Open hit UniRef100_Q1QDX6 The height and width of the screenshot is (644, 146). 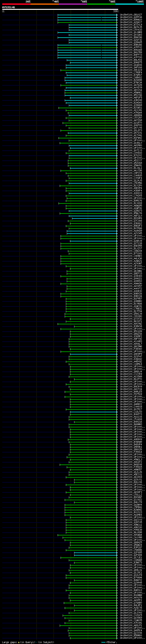pyautogui.click(x=131, y=65)
